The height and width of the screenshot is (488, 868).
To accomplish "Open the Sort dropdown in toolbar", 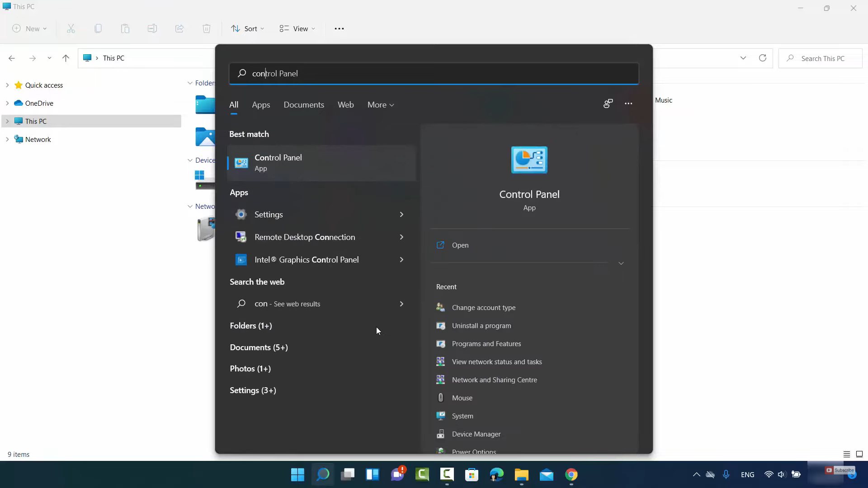I will pyautogui.click(x=247, y=28).
